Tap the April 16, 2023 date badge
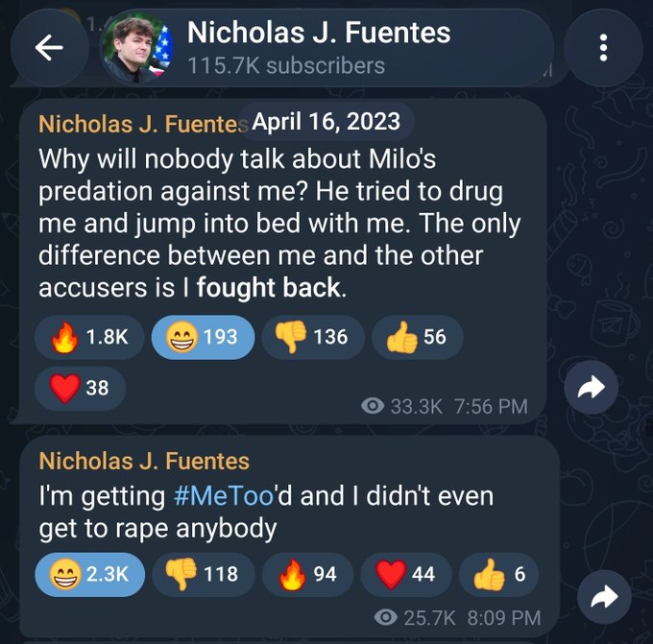 point(326,122)
